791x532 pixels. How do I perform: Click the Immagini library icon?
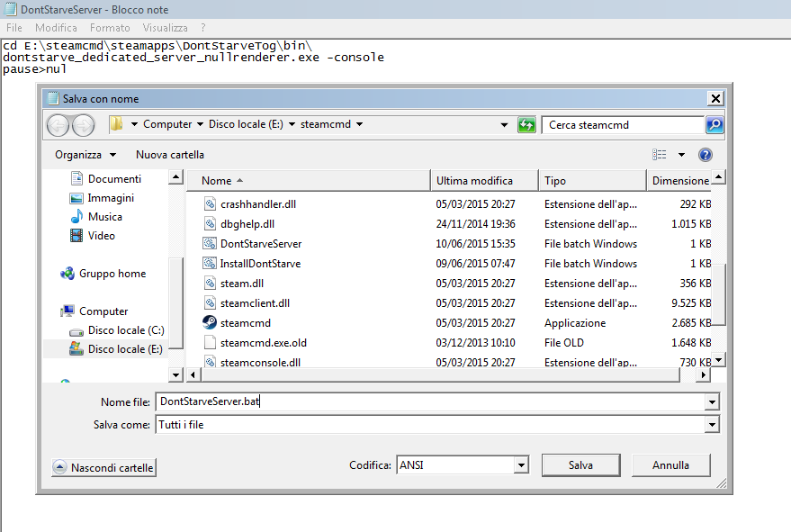(x=76, y=198)
